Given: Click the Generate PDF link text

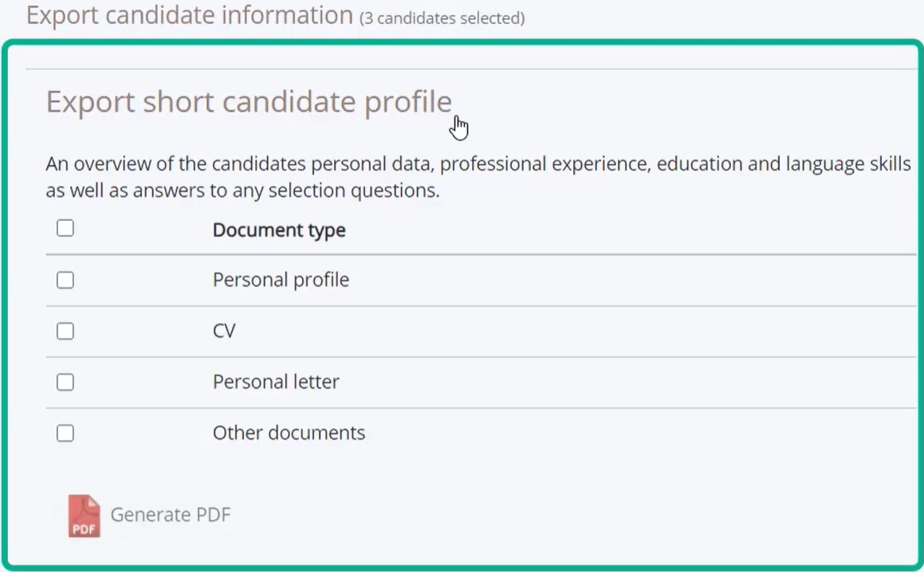Looking at the screenshot, I should 171,515.
